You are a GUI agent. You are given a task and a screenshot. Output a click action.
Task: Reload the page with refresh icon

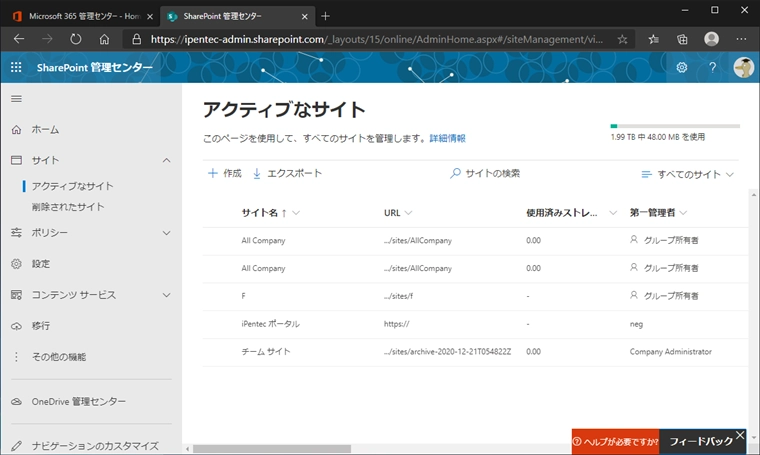pyautogui.click(x=76, y=39)
